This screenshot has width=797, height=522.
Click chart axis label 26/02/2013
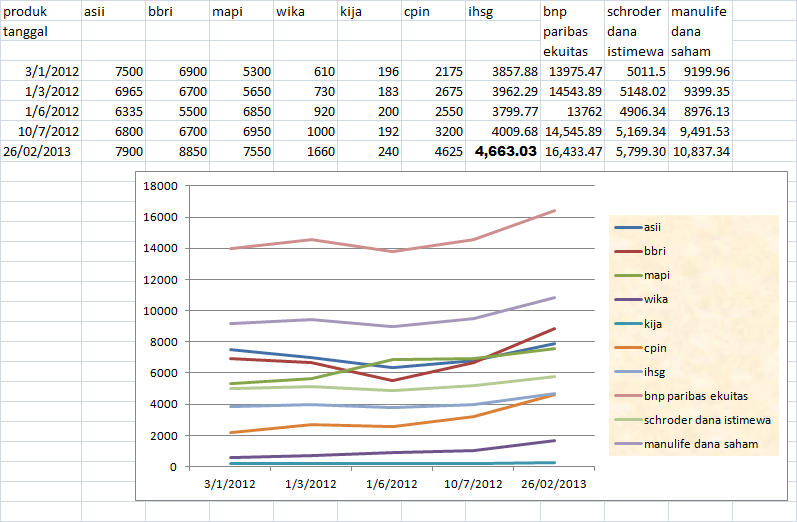coord(554,483)
